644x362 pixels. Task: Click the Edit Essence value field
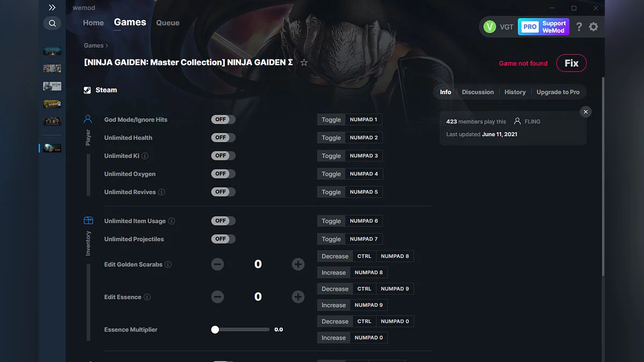pyautogui.click(x=258, y=297)
